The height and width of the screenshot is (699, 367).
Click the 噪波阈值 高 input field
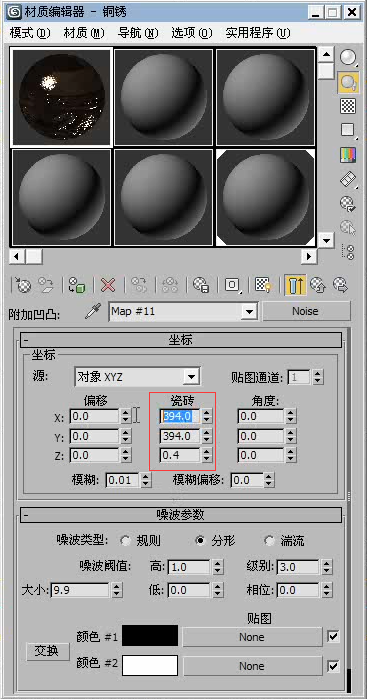point(189,567)
